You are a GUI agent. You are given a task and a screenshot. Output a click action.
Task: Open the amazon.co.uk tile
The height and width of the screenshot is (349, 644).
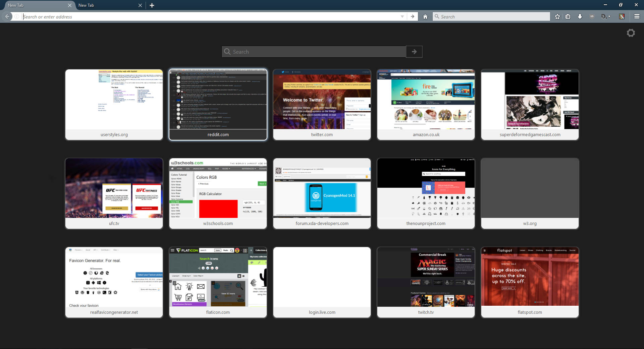point(426,105)
